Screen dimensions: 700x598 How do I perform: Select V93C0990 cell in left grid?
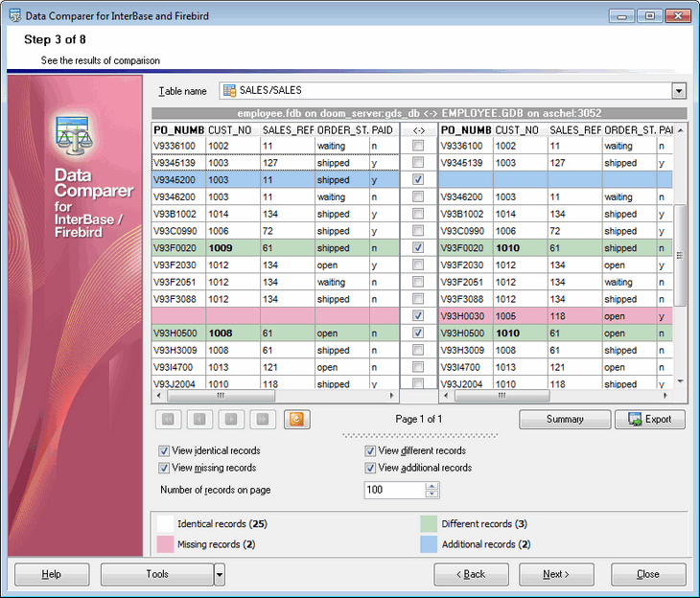pyautogui.click(x=178, y=231)
